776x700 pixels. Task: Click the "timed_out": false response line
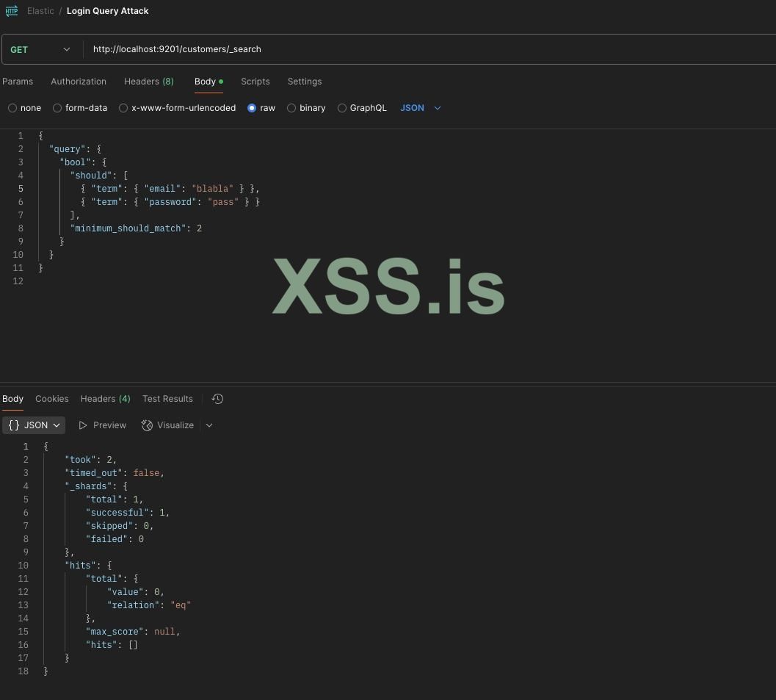[x=115, y=473]
